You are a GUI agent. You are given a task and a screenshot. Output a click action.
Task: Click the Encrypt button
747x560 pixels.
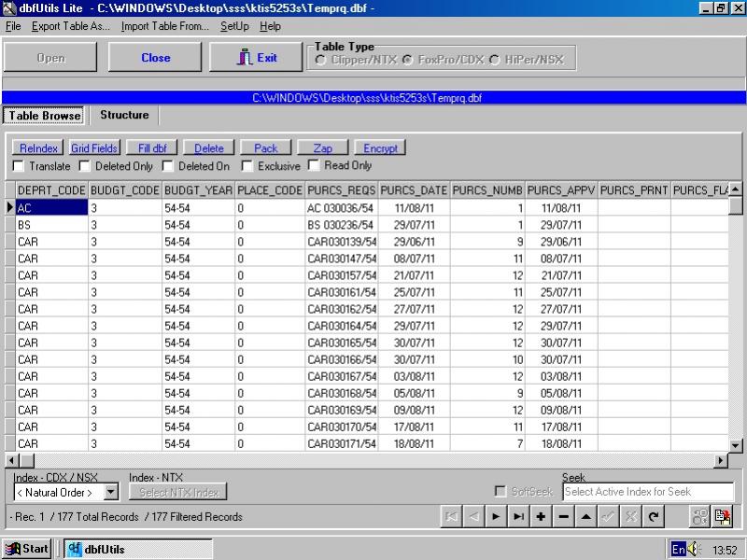tap(380, 148)
